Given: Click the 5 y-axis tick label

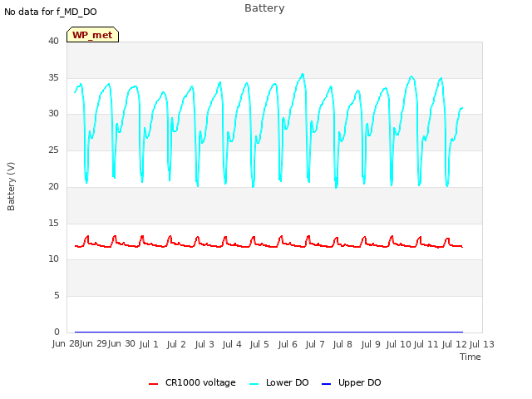Looking at the screenshot, I should 57,296.
